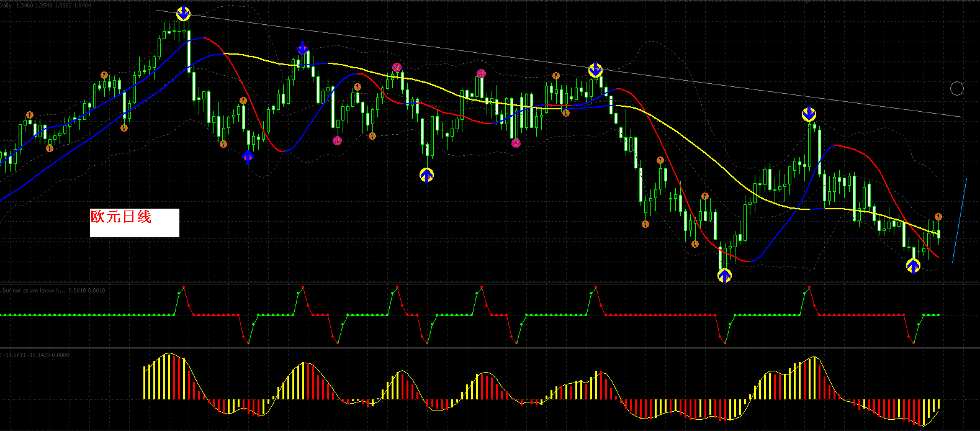The width and height of the screenshot is (980, 431).
Task: Click the hollow white circle beside the trendline end
Action: click(957, 89)
